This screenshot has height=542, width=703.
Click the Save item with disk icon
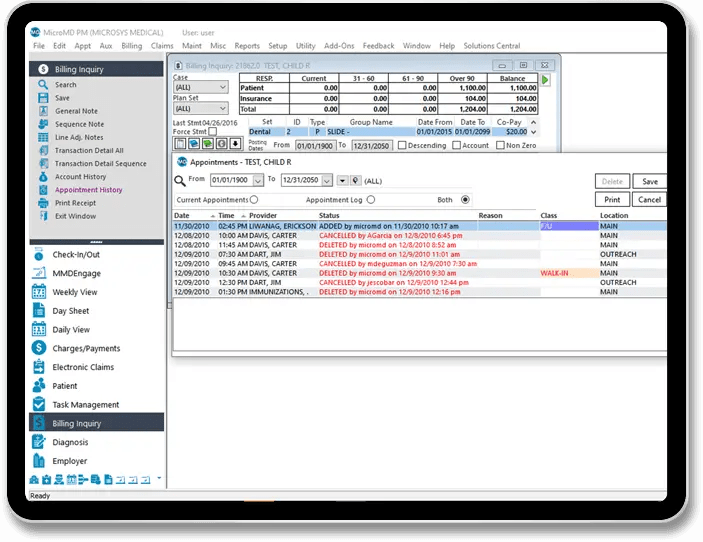click(x=62, y=98)
